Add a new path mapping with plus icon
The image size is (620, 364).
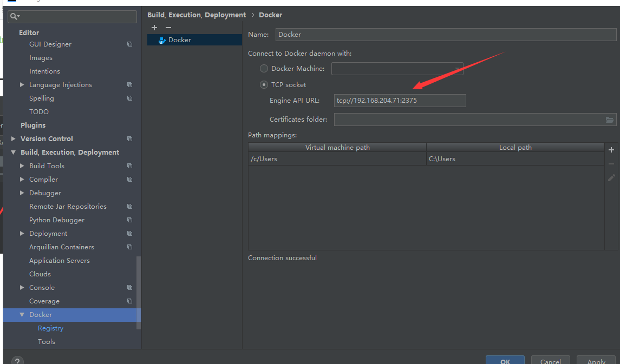pos(611,150)
